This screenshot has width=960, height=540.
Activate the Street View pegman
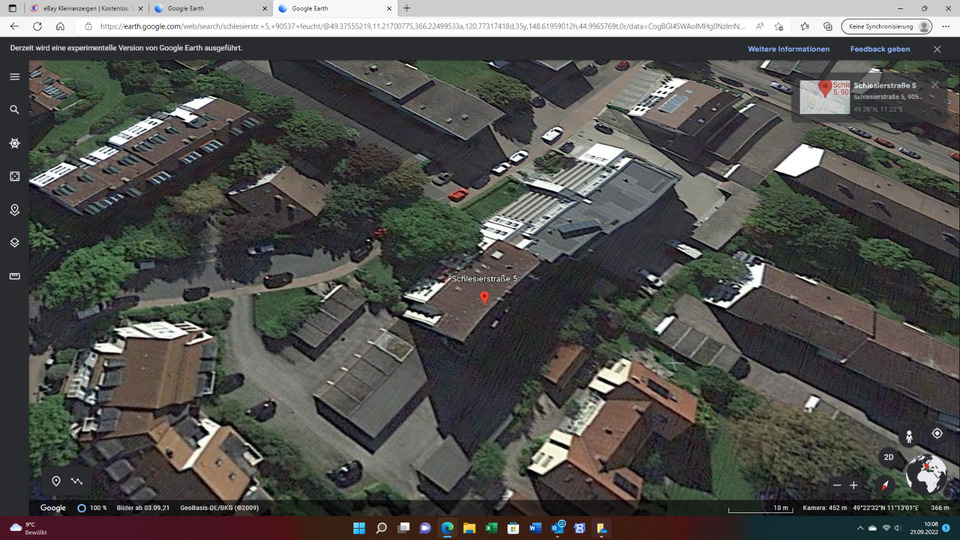pyautogui.click(x=909, y=436)
